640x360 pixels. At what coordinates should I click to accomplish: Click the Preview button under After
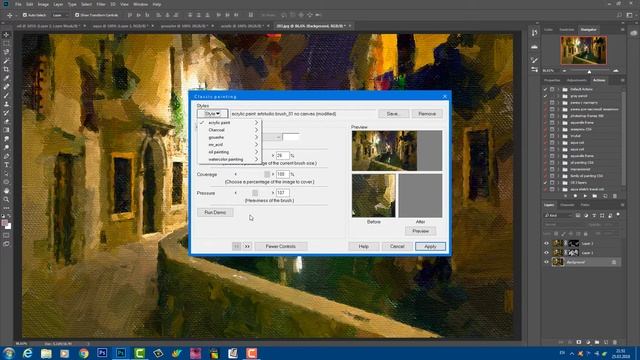(x=420, y=231)
